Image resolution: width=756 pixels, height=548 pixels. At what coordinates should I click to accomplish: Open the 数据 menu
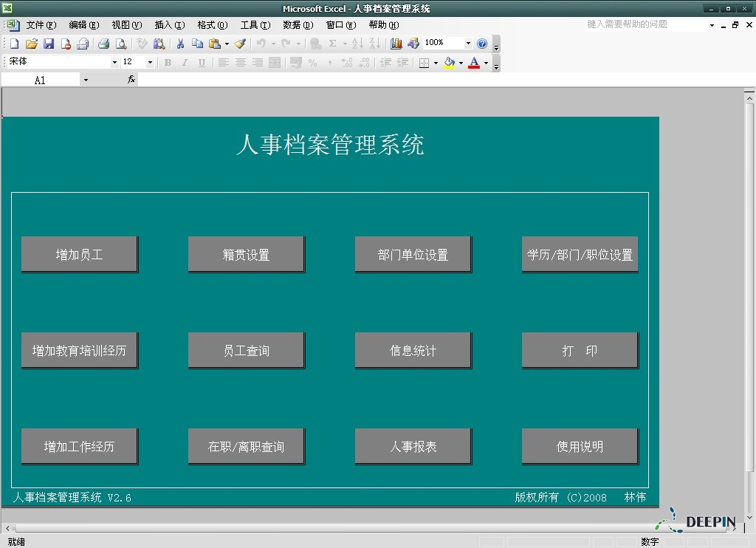298,25
